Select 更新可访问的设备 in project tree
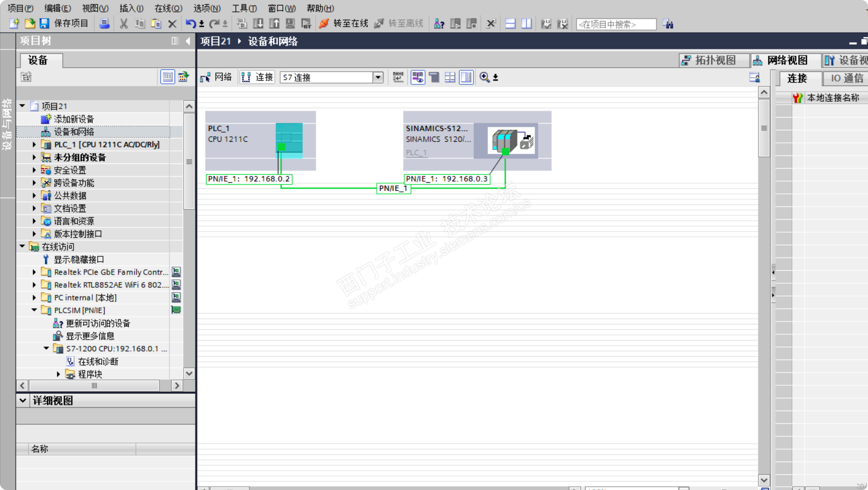 pyautogui.click(x=98, y=323)
